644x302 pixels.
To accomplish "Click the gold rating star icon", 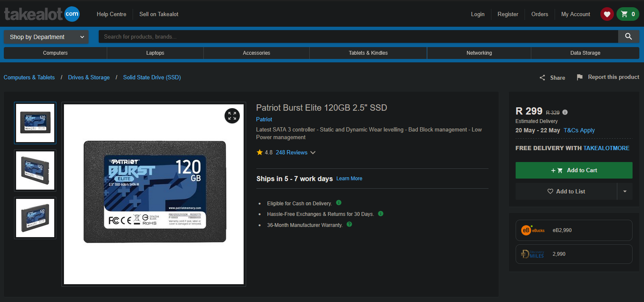I will tap(260, 152).
